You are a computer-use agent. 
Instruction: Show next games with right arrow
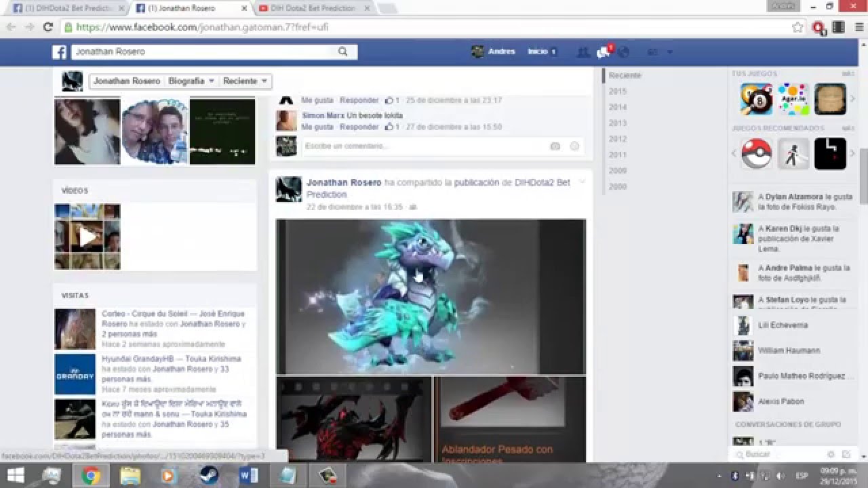[x=852, y=99]
